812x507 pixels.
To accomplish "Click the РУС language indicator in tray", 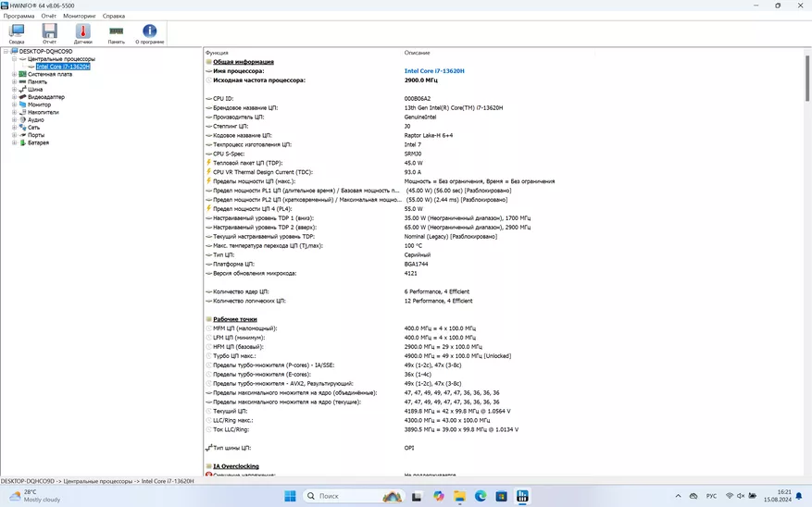I will coord(711,497).
